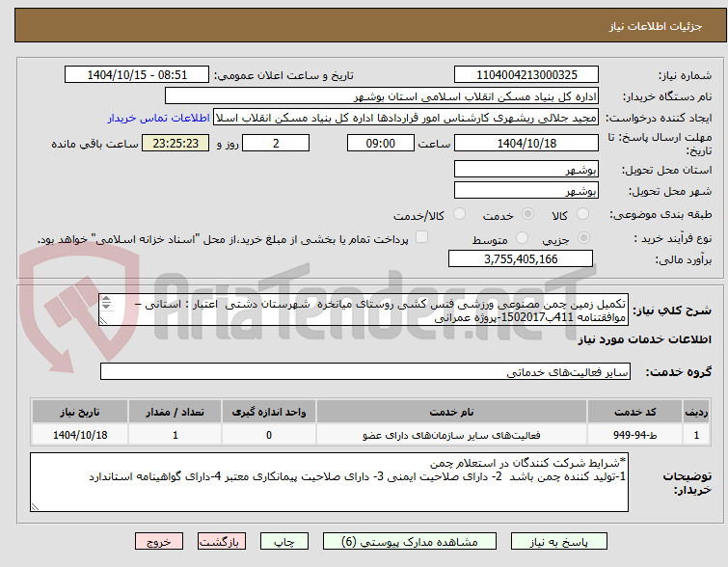This screenshot has width=728, height=567.
Task: Select the متوسط purchase type radio
Action: coord(523,238)
